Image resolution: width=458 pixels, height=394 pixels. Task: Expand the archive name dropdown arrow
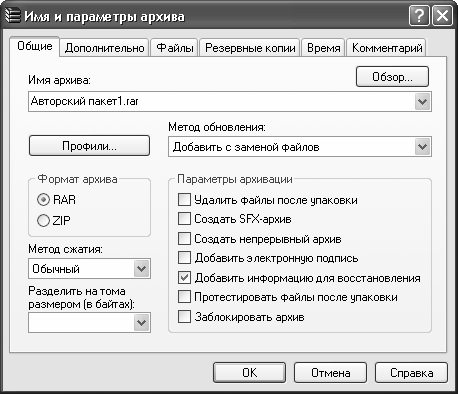[423, 101]
